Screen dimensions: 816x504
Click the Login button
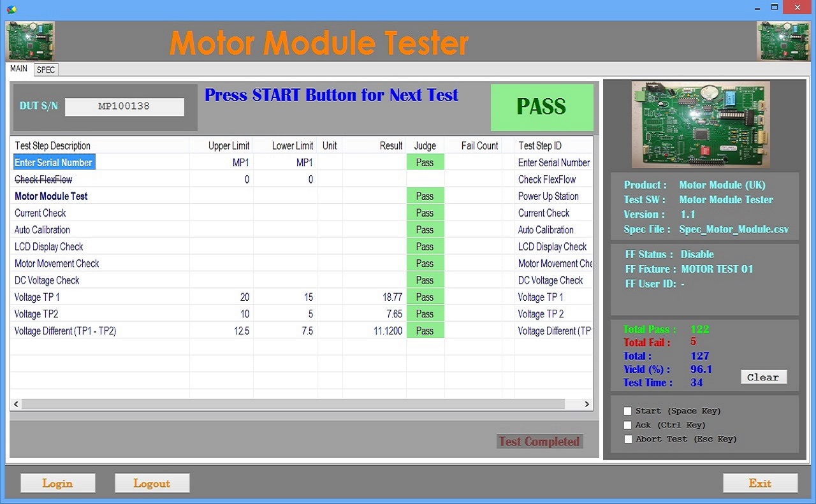[x=57, y=482]
